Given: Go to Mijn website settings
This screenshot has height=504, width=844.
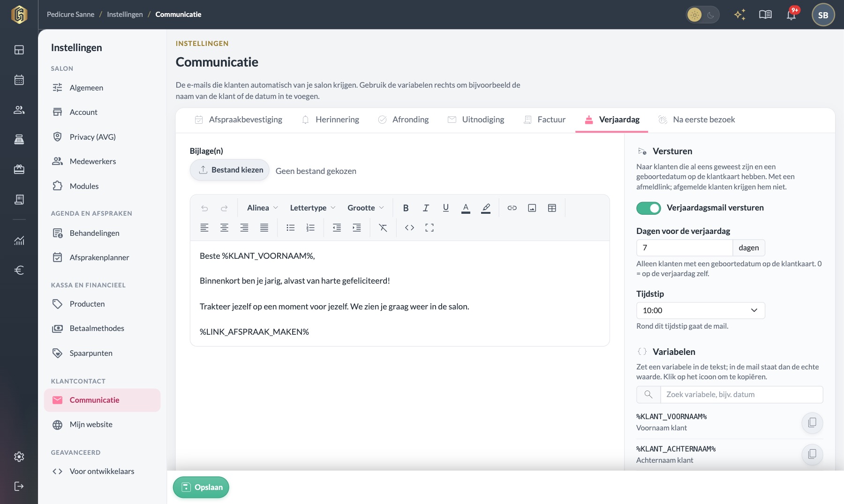Looking at the screenshot, I should tap(102, 424).
